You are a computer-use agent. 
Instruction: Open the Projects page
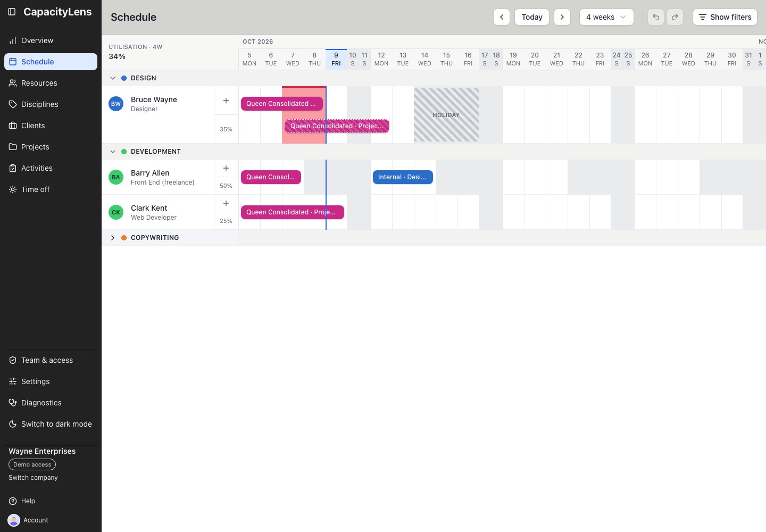click(51, 147)
